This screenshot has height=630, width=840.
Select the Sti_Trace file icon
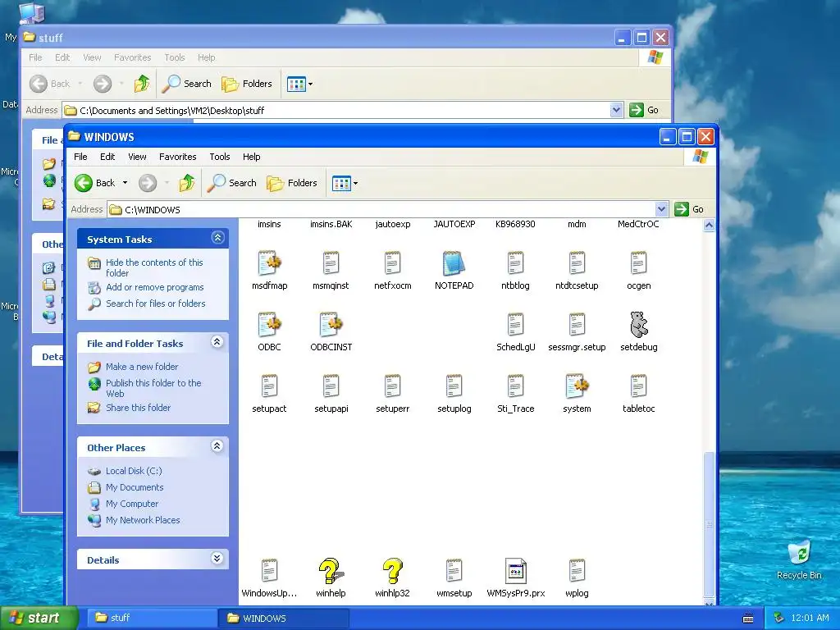coord(515,386)
